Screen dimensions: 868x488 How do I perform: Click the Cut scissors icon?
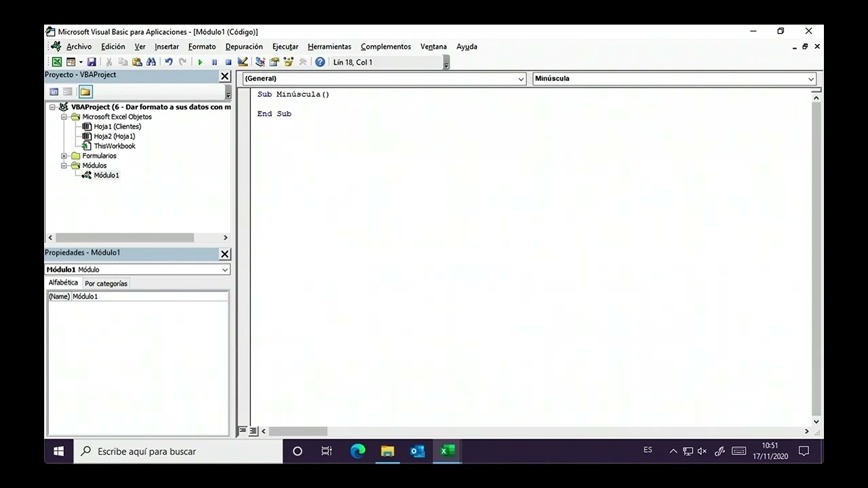[108, 62]
